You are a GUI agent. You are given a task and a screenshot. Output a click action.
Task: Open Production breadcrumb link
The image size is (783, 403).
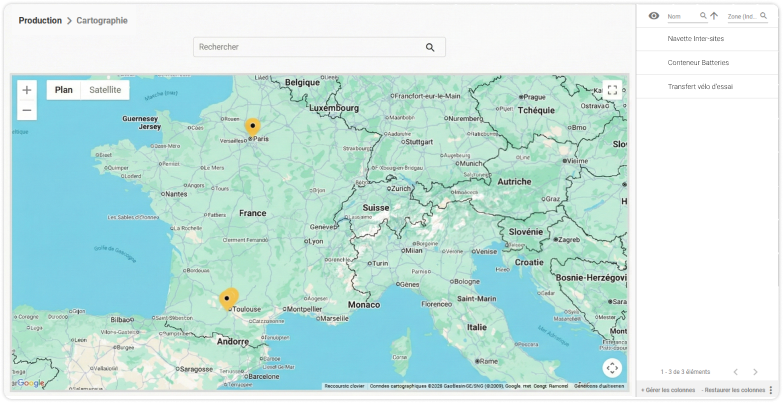[40, 20]
